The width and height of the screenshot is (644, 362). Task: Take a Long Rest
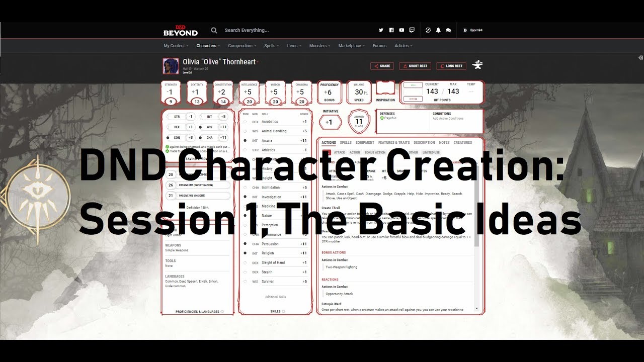[451, 66]
